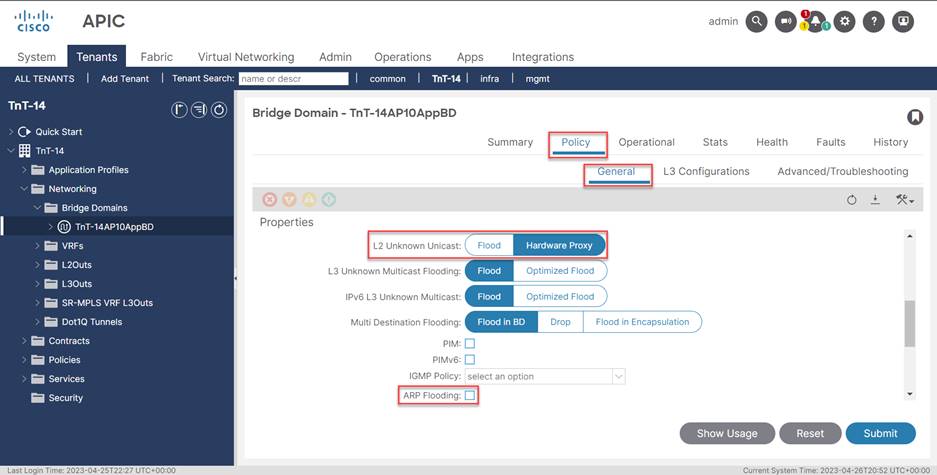Enable the ARP Flooding checkbox
937x475 pixels.
coord(470,396)
